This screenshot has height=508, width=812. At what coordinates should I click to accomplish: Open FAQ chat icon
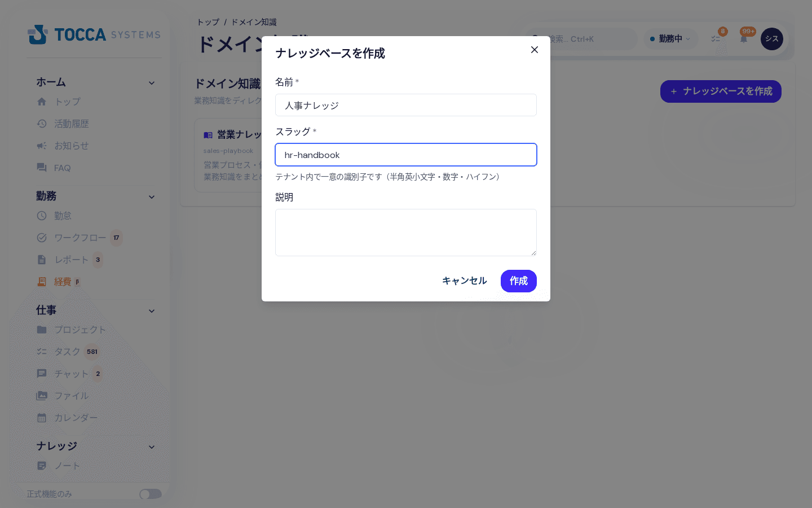tap(42, 168)
